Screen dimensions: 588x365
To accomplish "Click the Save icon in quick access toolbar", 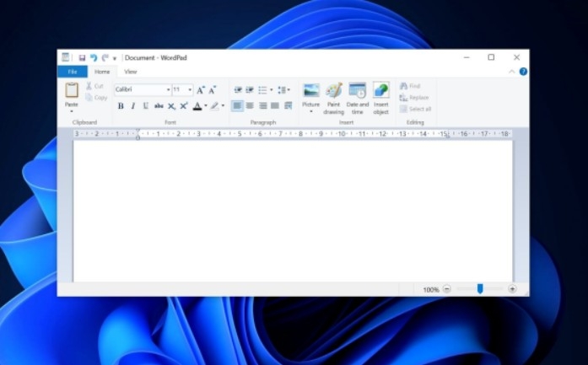I will (82, 57).
